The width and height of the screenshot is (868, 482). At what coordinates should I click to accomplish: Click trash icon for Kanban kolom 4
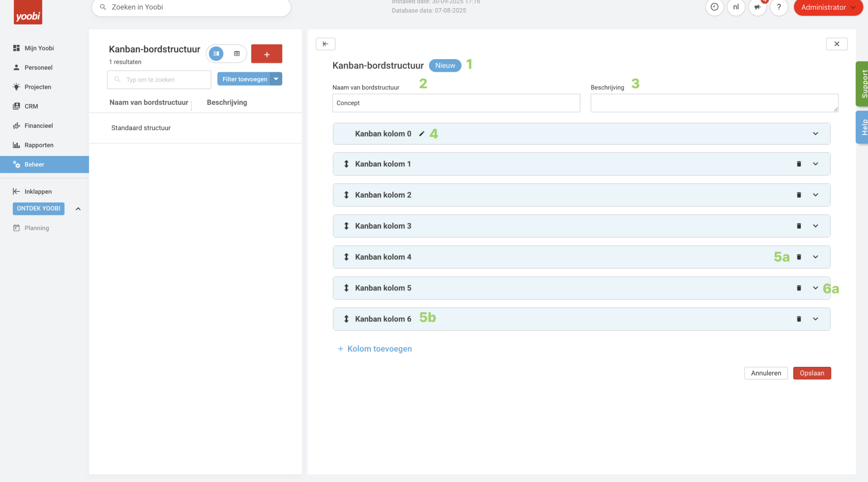[x=799, y=257]
